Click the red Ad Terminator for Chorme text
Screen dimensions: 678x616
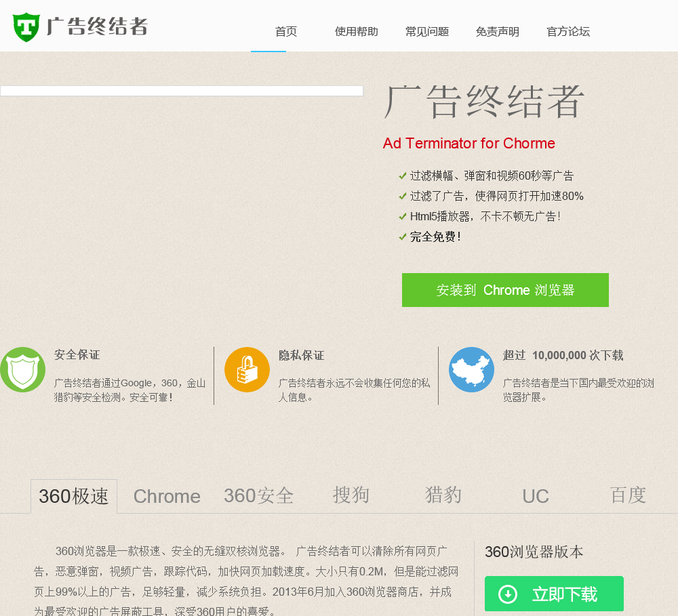click(468, 143)
